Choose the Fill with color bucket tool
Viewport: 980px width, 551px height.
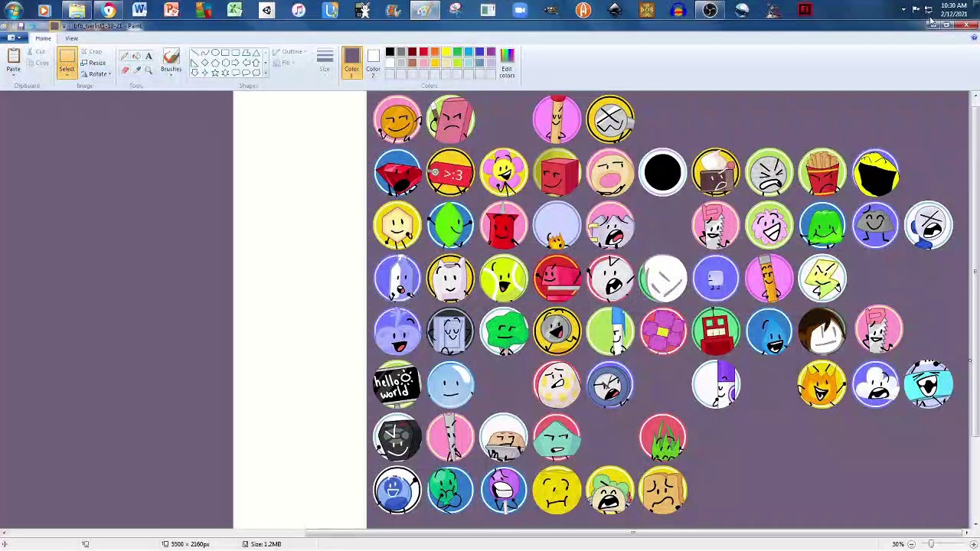click(x=136, y=56)
